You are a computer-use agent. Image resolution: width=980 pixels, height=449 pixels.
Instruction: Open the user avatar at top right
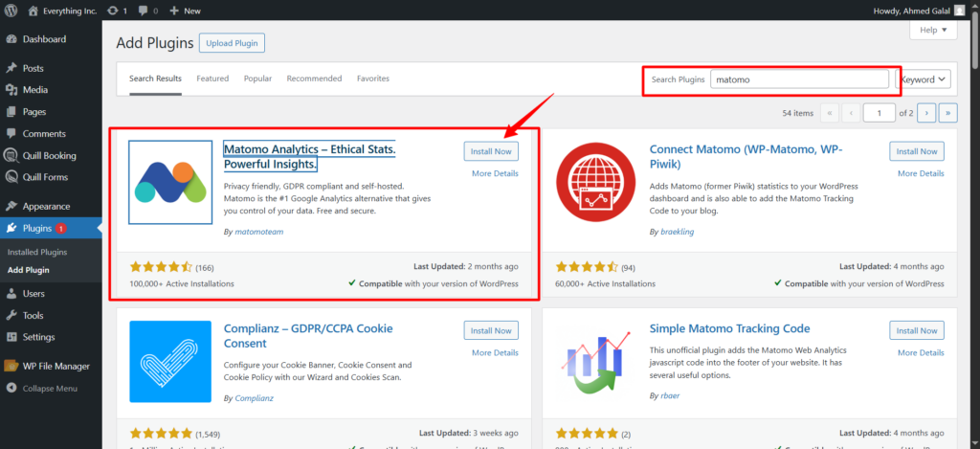[x=968, y=11]
